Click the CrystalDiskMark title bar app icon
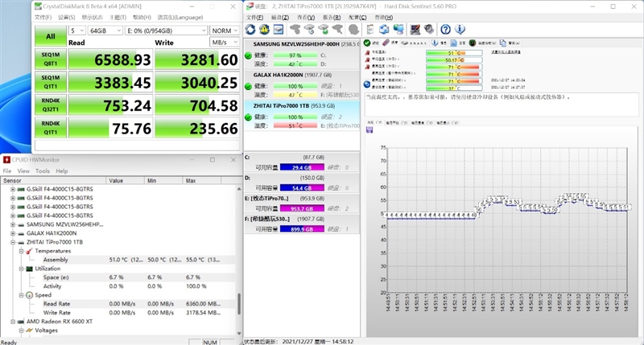Image resolution: width=644 pixels, height=345 pixels. coord(38,6)
